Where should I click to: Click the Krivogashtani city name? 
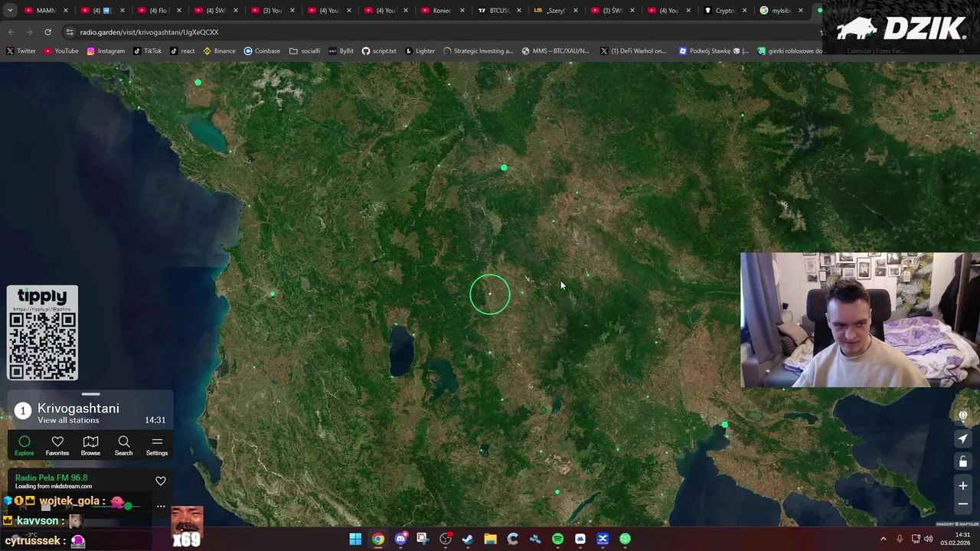tap(78, 409)
